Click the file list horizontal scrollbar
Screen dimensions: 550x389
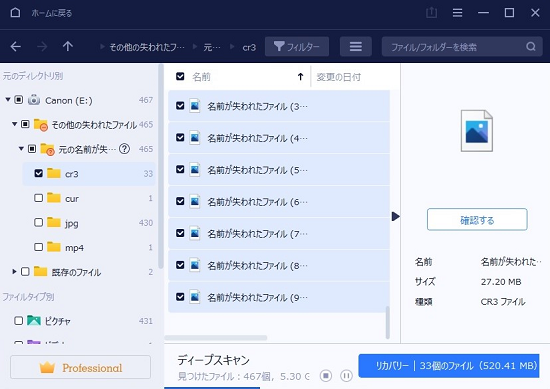click(216, 338)
